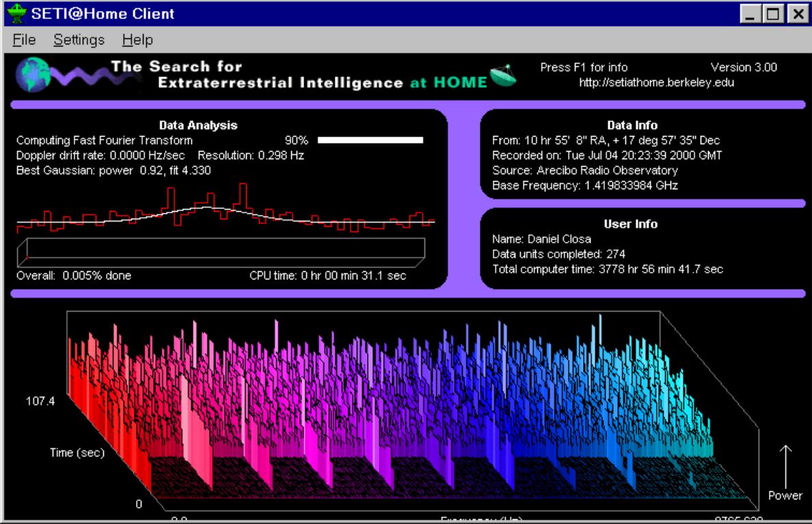Image resolution: width=812 pixels, height=524 pixels.
Task: Click the 'Name: Daniel Closa' text
Action: tap(541, 239)
